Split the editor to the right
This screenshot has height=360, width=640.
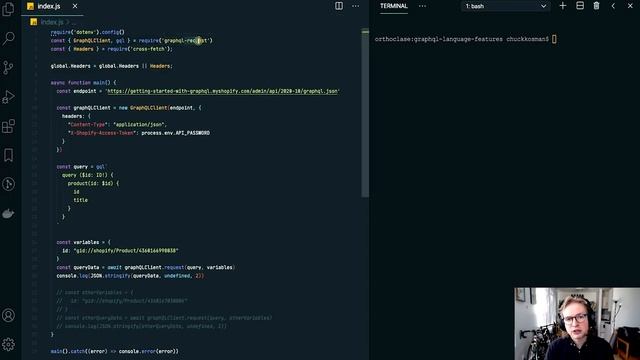coord(339,6)
